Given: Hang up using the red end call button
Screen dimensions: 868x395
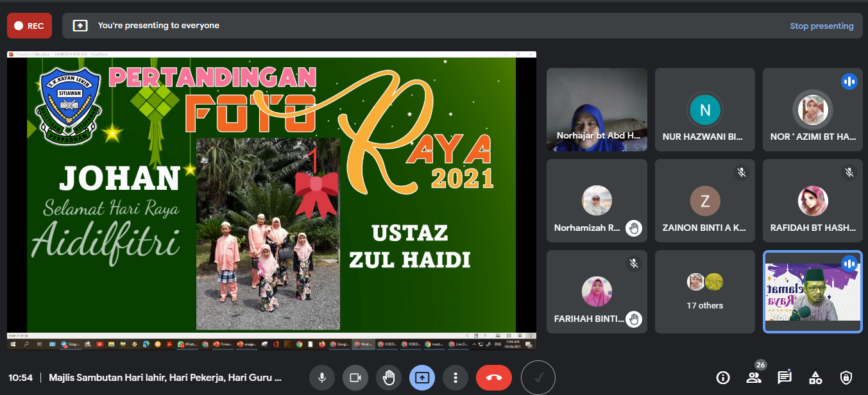Looking at the screenshot, I should 493,377.
